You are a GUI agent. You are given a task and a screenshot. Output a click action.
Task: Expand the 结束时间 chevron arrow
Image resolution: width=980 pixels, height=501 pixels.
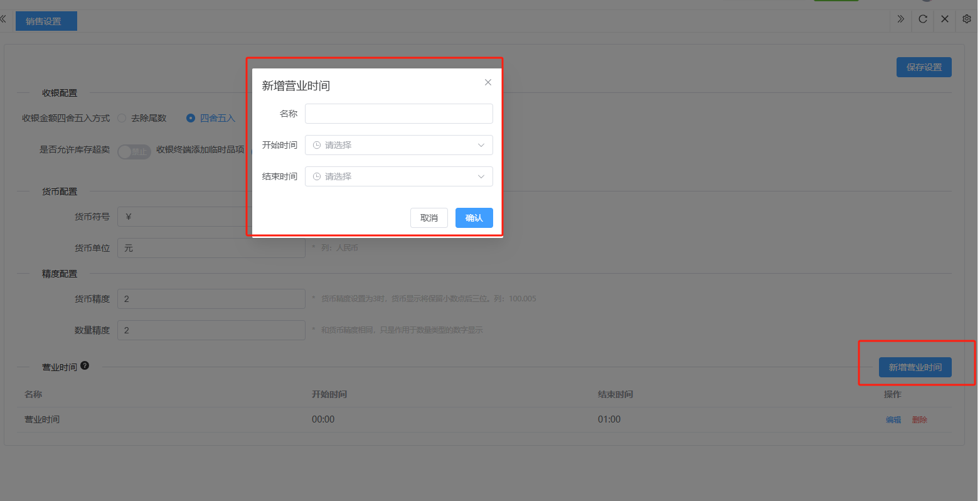481,176
